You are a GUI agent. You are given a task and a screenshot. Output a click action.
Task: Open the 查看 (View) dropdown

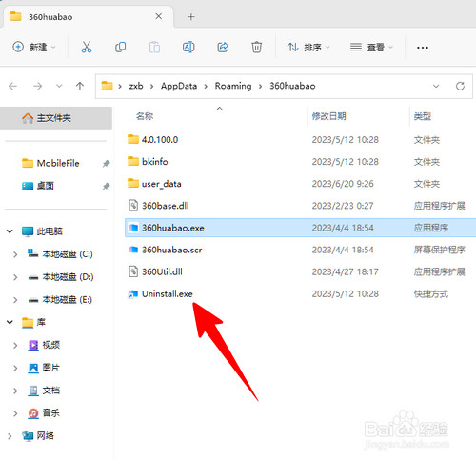(371, 48)
